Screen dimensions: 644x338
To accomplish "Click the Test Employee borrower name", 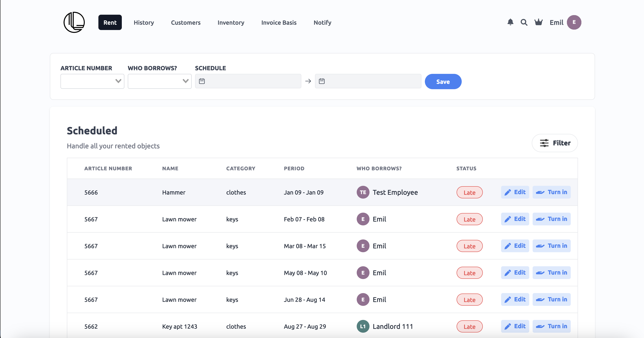I will tap(395, 192).
